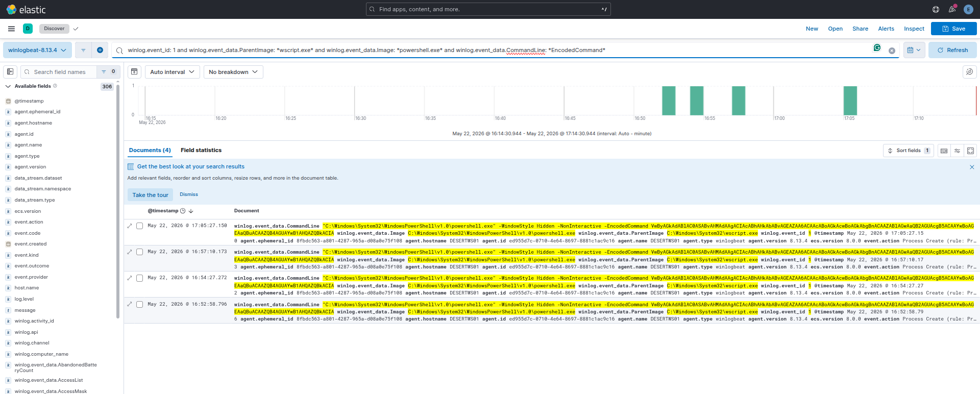Switch to the Documents (4) tab

(150, 150)
